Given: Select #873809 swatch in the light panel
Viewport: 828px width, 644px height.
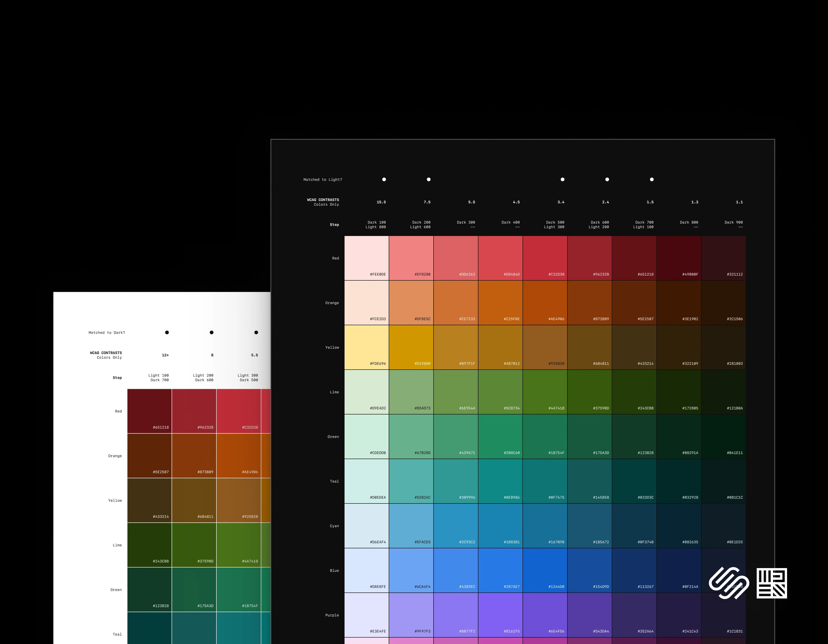Looking at the screenshot, I should pos(194,456).
